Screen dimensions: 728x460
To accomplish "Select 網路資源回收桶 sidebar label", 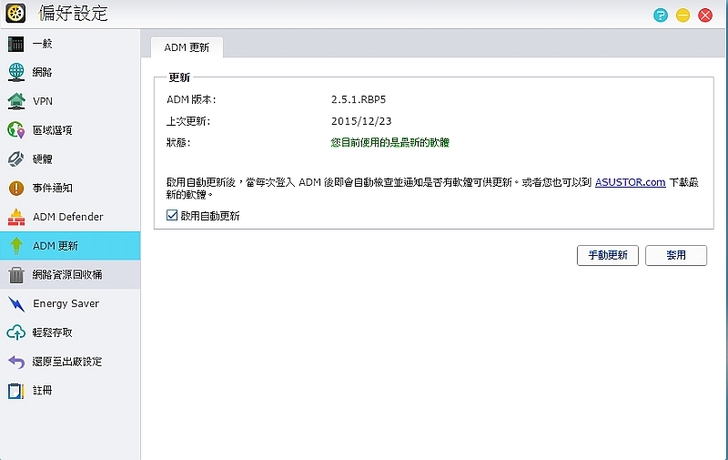I will (67, 274).
